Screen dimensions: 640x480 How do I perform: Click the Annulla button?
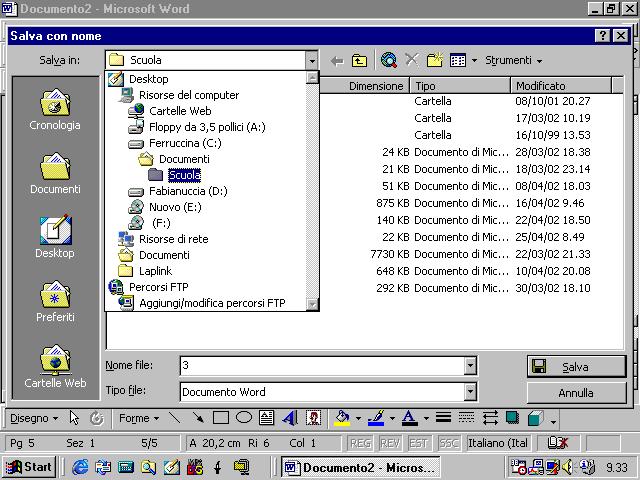[x=576, y=393]
